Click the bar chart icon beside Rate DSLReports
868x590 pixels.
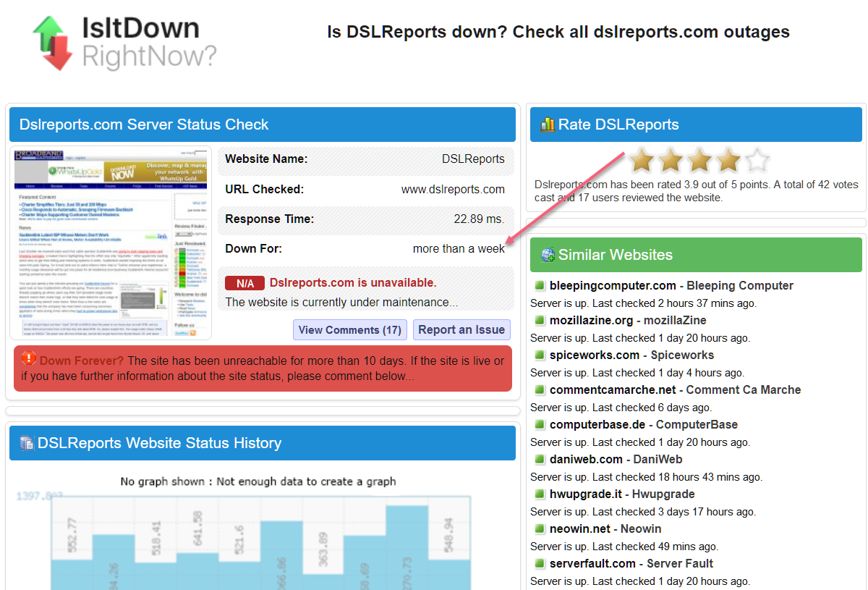pos(548,125)
